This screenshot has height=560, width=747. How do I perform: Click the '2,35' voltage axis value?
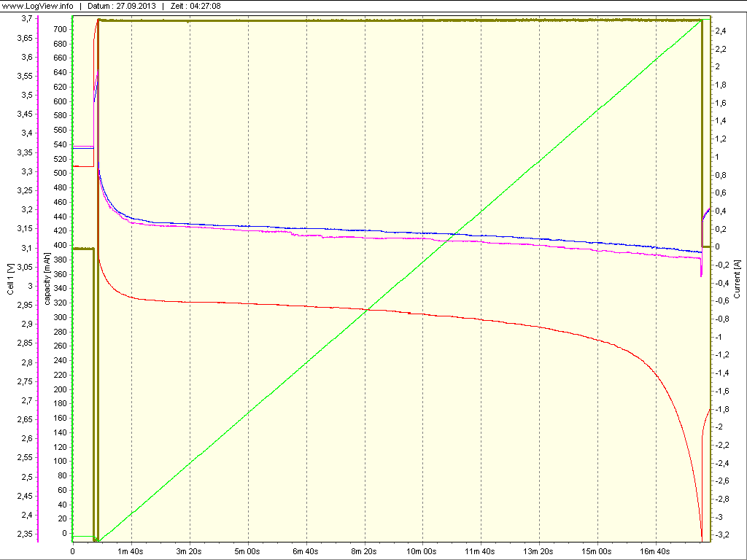[26, 534]
